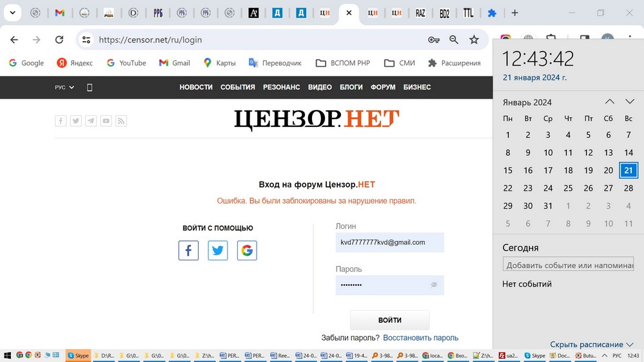Open ВИДЕО in the site menu
Screen dimensions: 644x362
click(320, 87)
